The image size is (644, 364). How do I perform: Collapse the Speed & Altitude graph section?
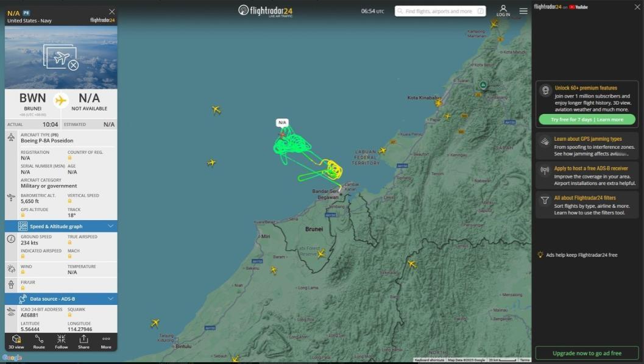[x=110, y=226]
